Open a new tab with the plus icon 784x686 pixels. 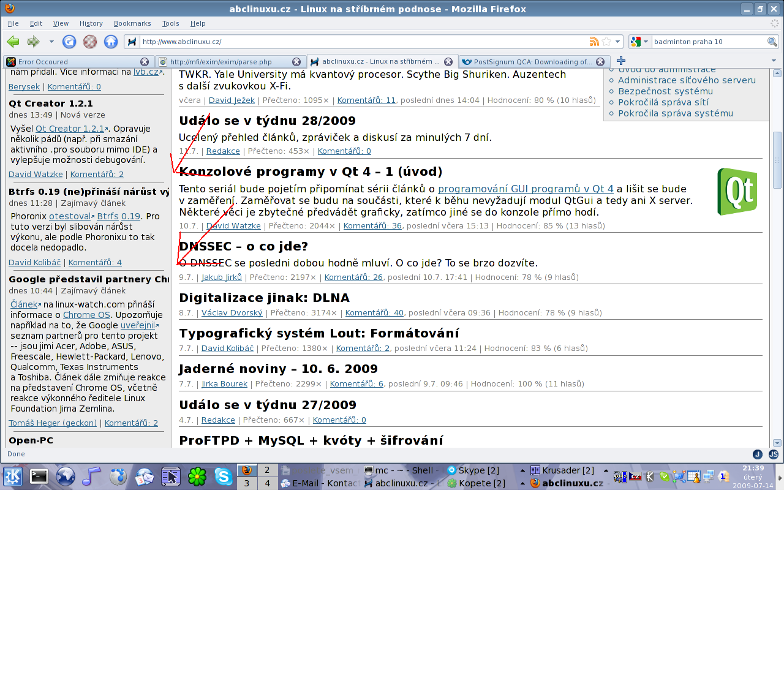pos(621,61)
